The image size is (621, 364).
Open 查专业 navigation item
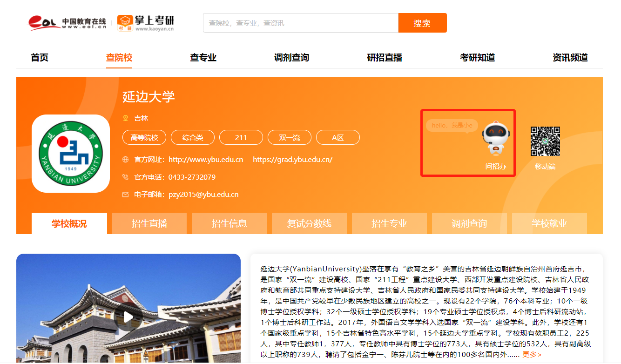pyautogui.click(x=203, y=58)
